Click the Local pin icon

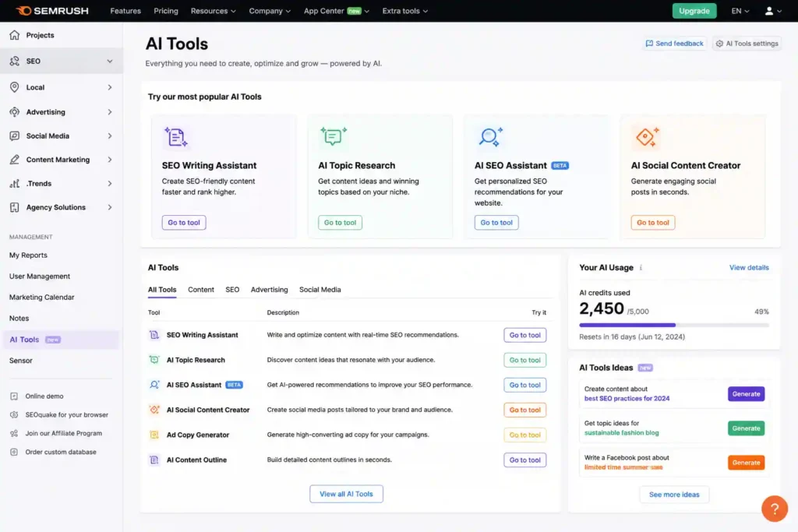(14, 87)
